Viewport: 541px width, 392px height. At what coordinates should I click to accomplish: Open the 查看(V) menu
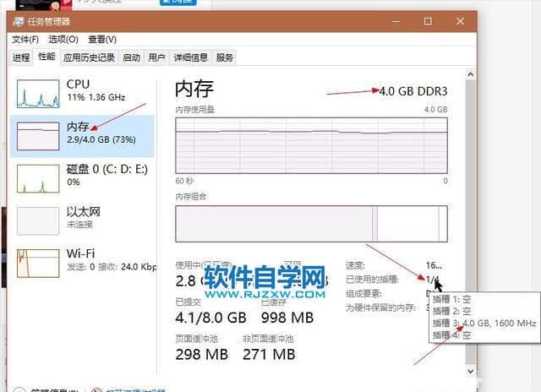tap(101, 39)
